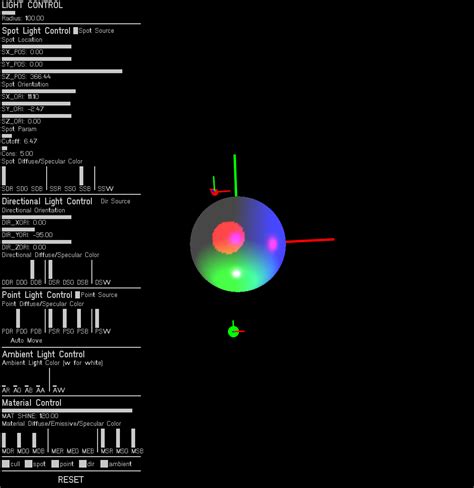This screenshot has height=488, width=474.
Task: Click the Radius slider bar
Action: [x=9, y=13]
